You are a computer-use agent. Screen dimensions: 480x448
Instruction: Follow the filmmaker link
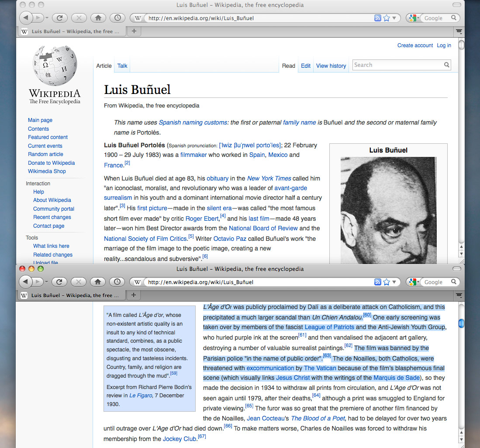193,155
